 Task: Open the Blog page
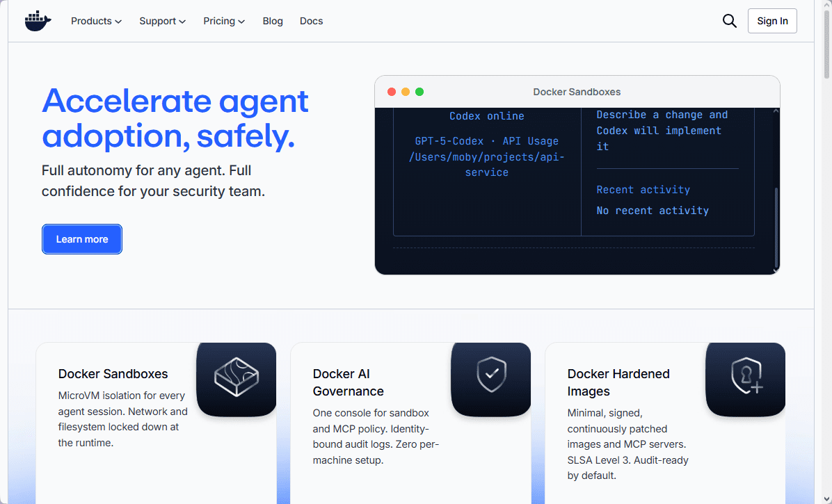273,21
